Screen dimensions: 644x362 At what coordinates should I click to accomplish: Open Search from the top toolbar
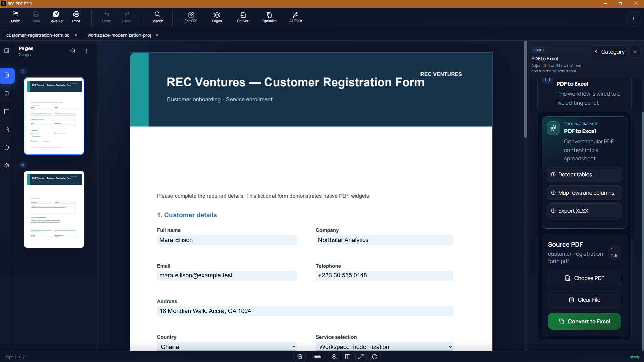[157, 17]
